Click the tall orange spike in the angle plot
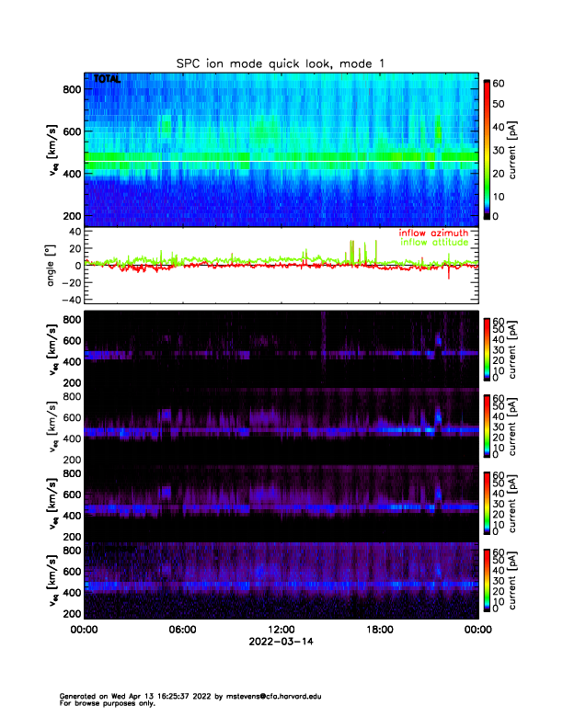 [x=350, y=252]
